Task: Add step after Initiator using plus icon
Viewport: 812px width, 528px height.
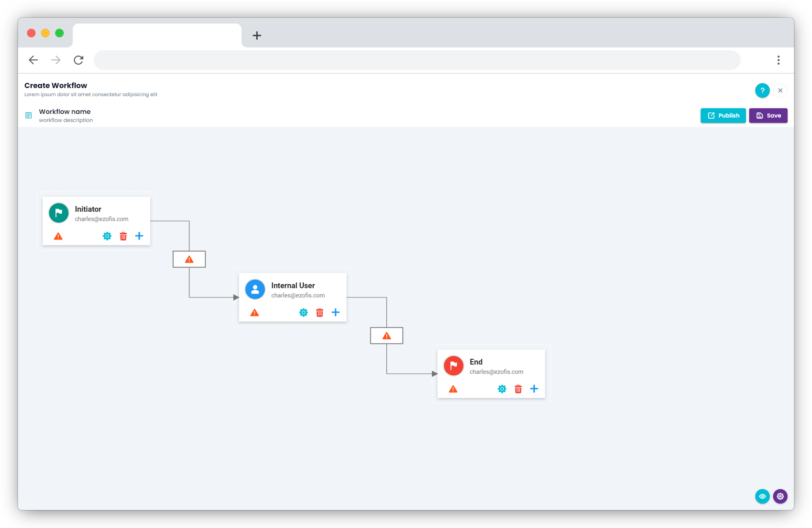Action: (139, 236)
